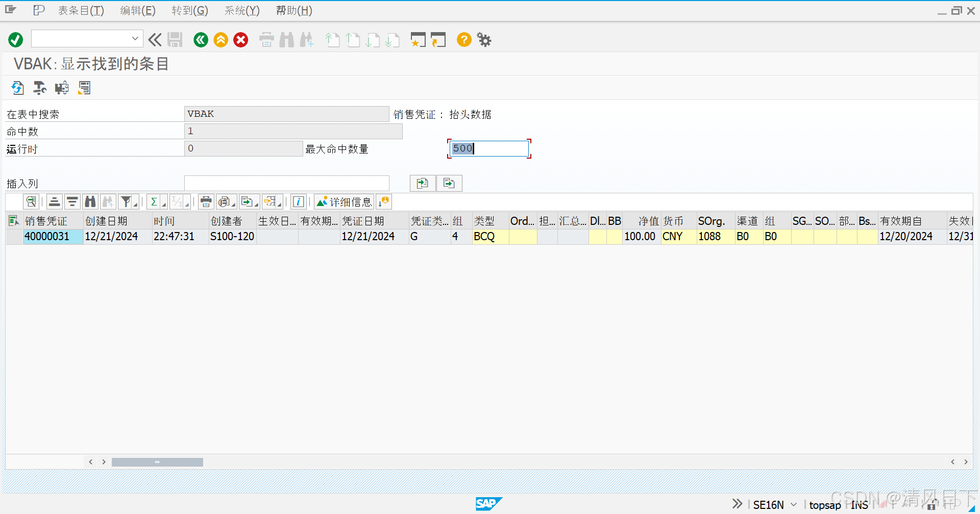Click the horizontal scrollbar below the results table
The height and width of the screenshot is (514, 980).
pos(157,461)
